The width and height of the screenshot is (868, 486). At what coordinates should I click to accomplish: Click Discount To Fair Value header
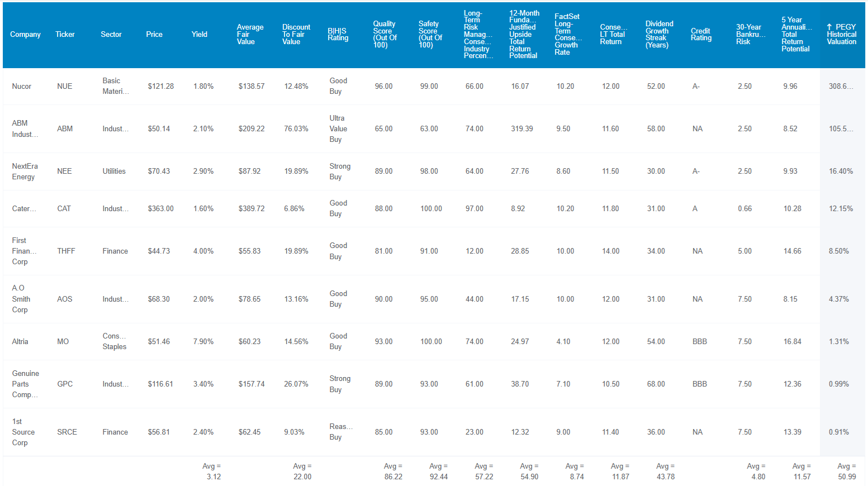pos(296,35)
